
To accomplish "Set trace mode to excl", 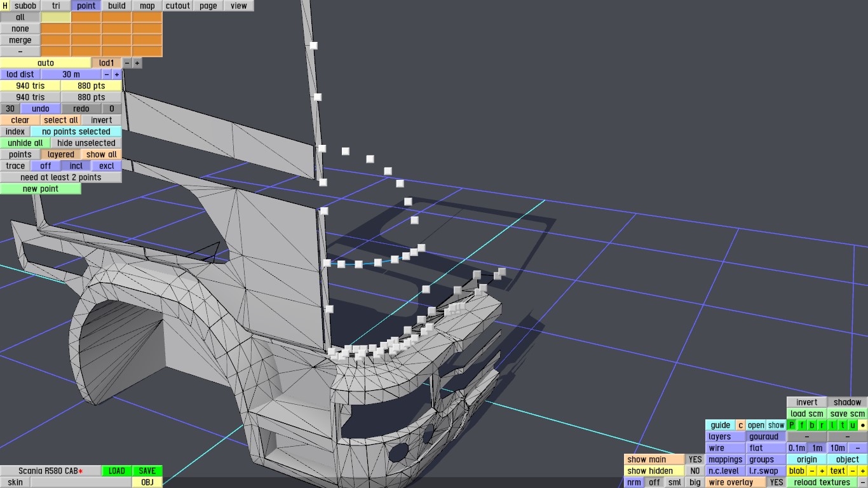I will tap(107, 166).
